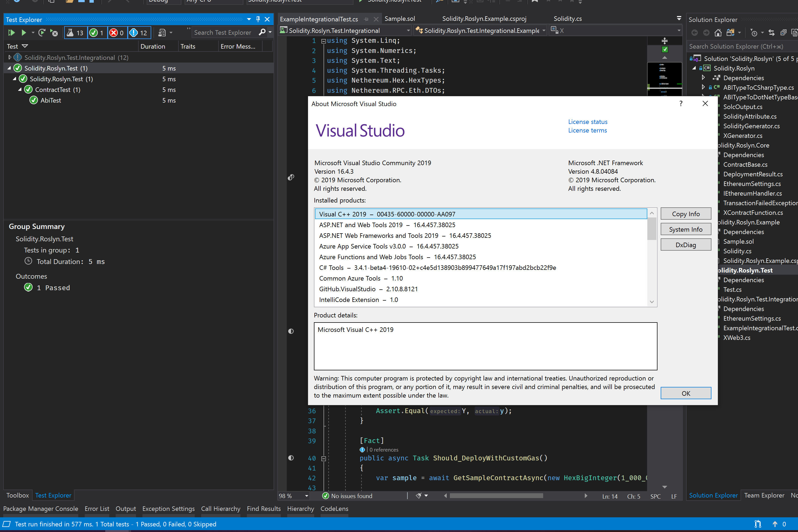
Task: Sync with active document in Solution Explorer
Action: pyautogui.click(x=772, y=33)
